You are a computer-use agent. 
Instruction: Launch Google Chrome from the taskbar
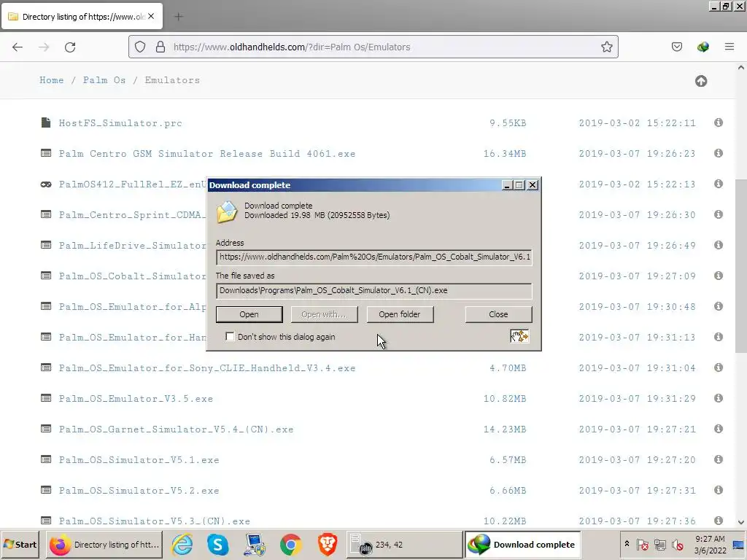pyautogui.click(x=290, y=545)
